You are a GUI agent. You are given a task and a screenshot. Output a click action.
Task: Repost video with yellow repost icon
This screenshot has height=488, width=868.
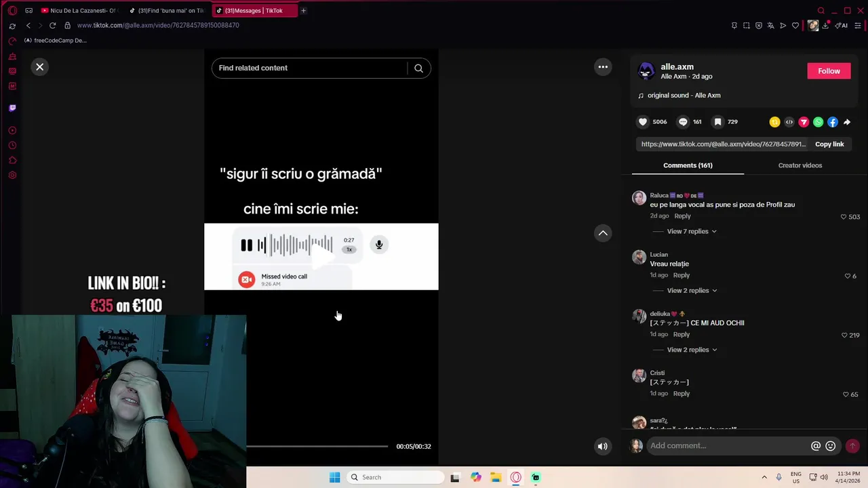(x=774, y=122)
